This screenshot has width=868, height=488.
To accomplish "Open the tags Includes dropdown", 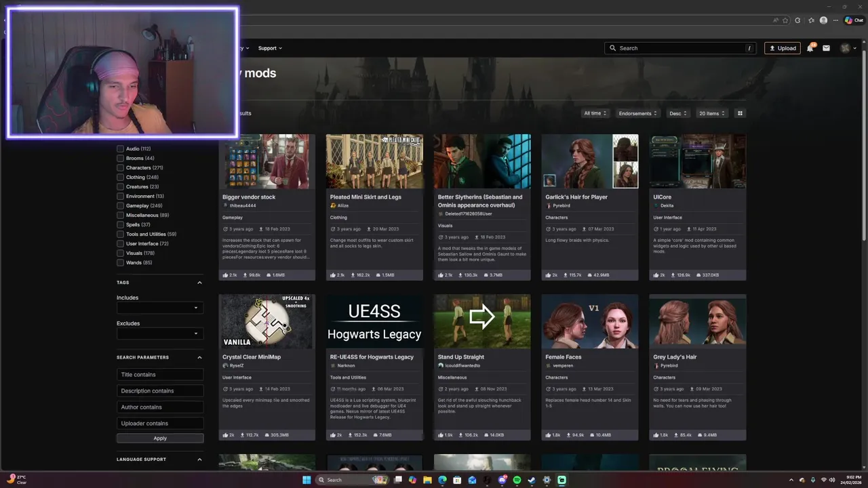I will pos(160,308).
